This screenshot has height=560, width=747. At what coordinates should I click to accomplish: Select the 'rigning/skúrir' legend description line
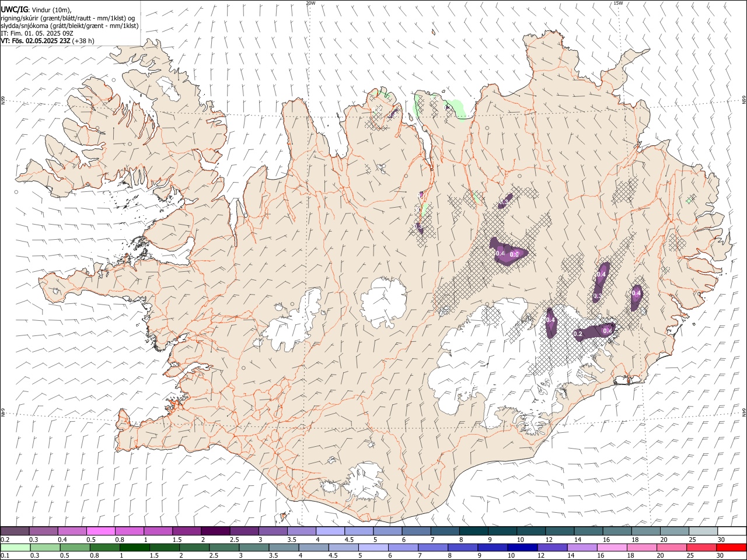[68, 17]
